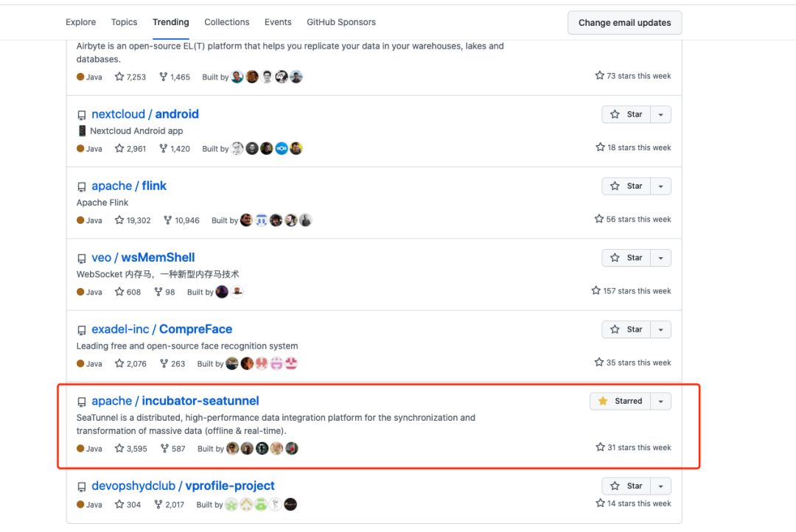Click repository icon beside exadel-inc / CompreFace

tap(82, 330)
